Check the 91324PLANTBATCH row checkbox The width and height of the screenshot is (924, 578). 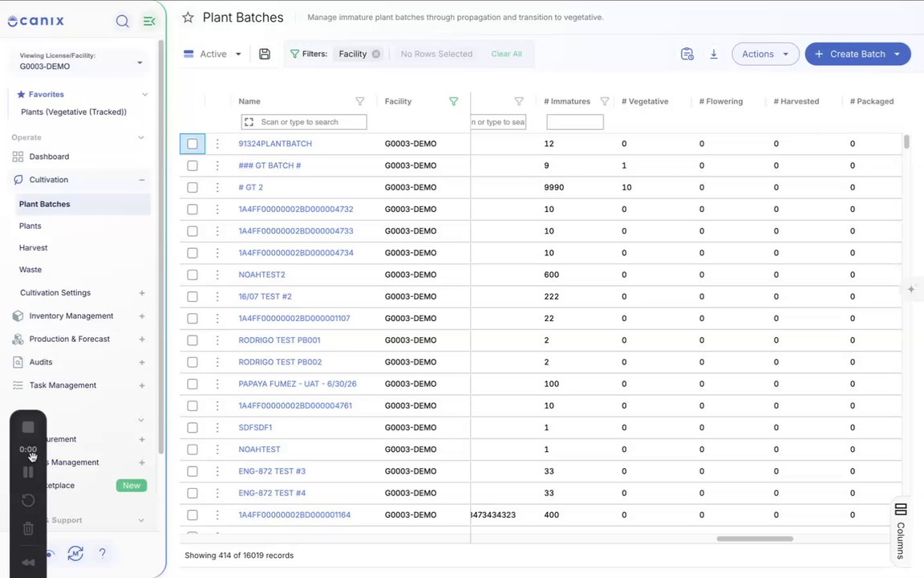click(192, 144)
